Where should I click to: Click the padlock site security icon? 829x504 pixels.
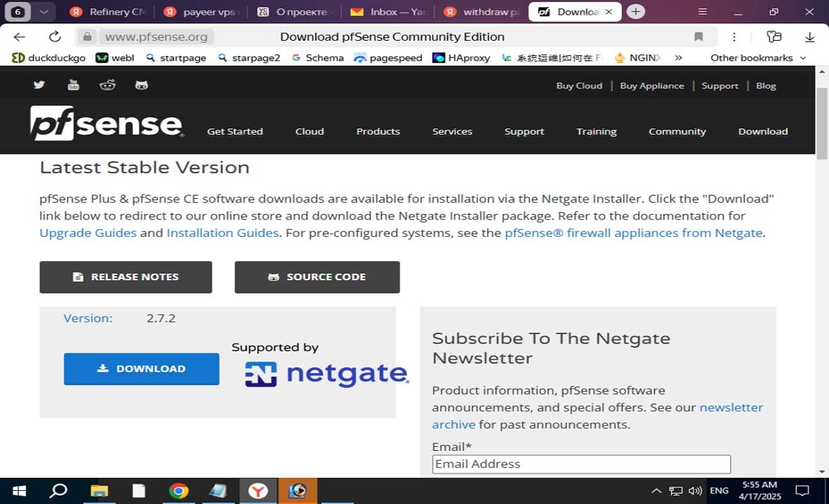point(87,37)
